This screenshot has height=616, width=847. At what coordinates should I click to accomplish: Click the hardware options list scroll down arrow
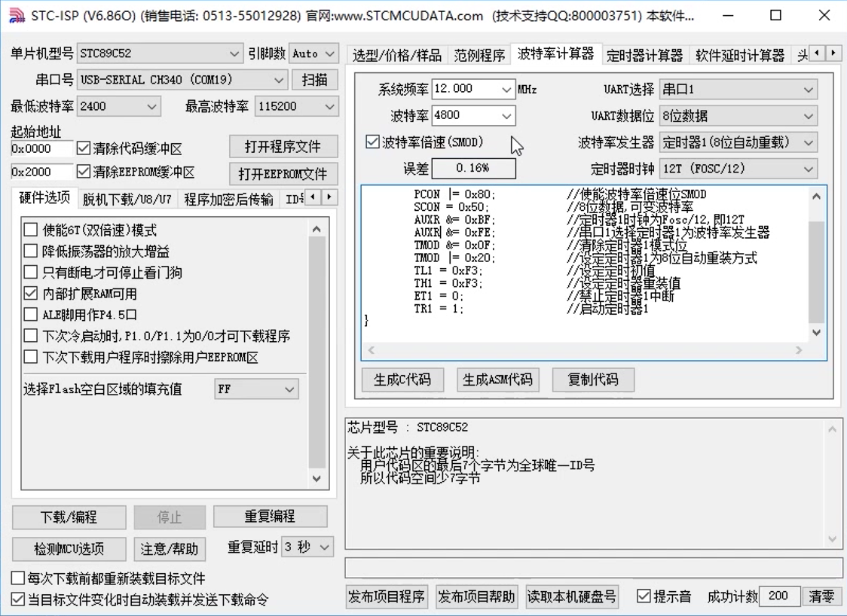tap(316, 478)
